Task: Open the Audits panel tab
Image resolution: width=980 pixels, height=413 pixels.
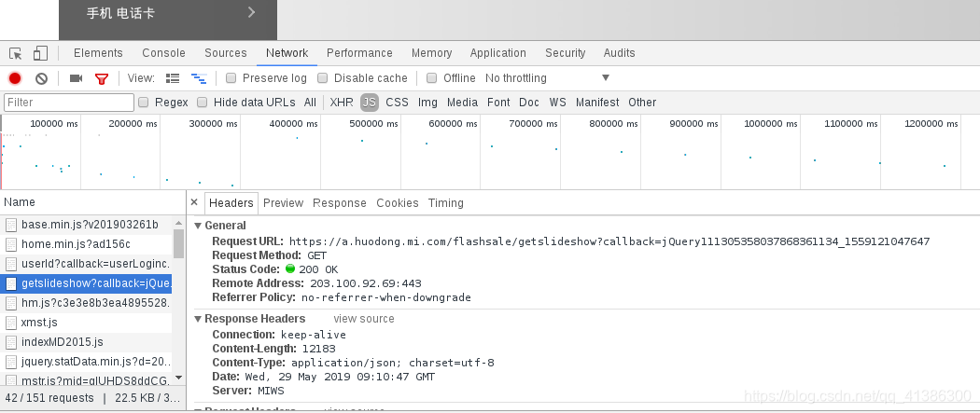Action: pyautogui.click(x=620, y=53)
